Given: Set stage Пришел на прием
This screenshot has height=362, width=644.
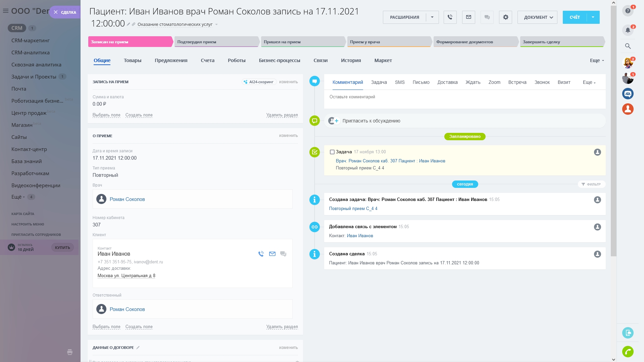Looking at the screenshot, I should (x=303, y=42).
